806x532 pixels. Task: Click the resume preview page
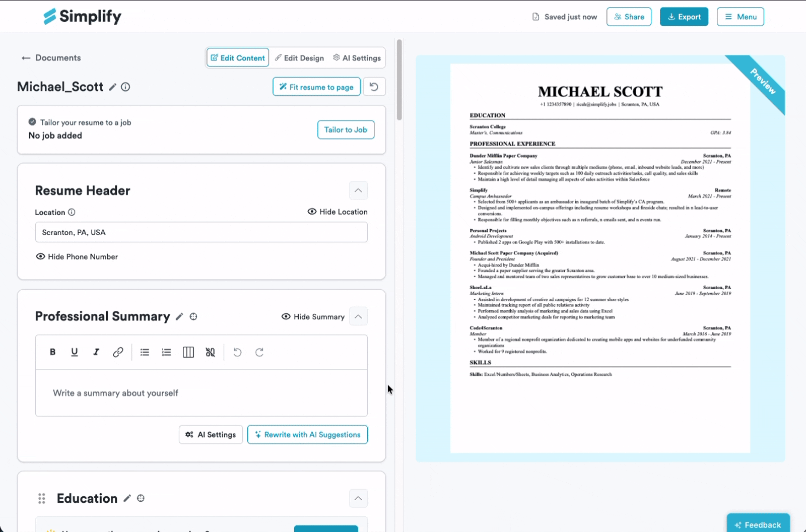pyautogui.click(x=600, y=258)
